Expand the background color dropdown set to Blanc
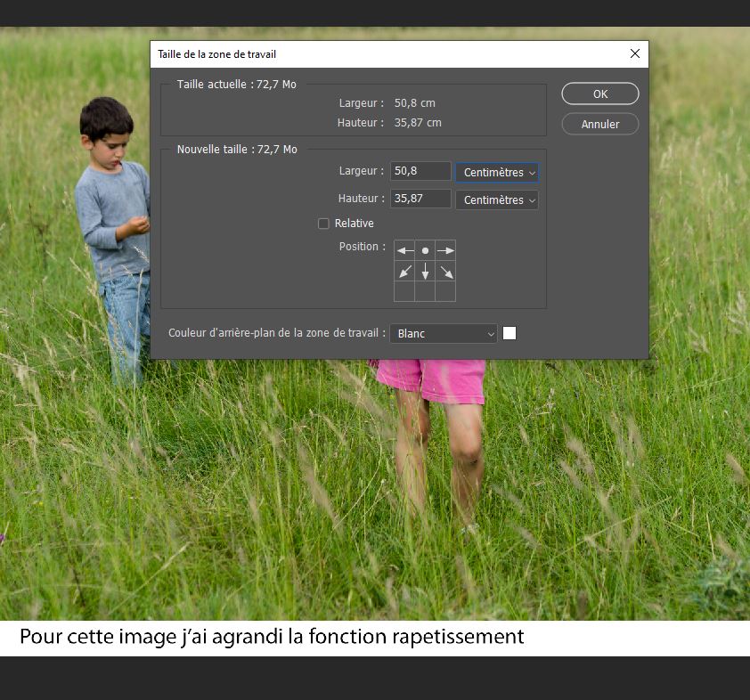 [444, 333]
